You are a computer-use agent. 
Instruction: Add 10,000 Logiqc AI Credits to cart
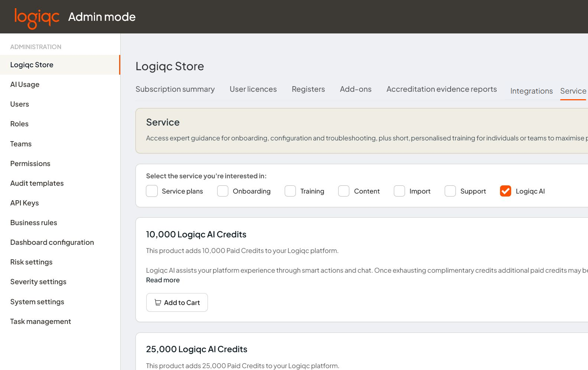click(177, 302)
